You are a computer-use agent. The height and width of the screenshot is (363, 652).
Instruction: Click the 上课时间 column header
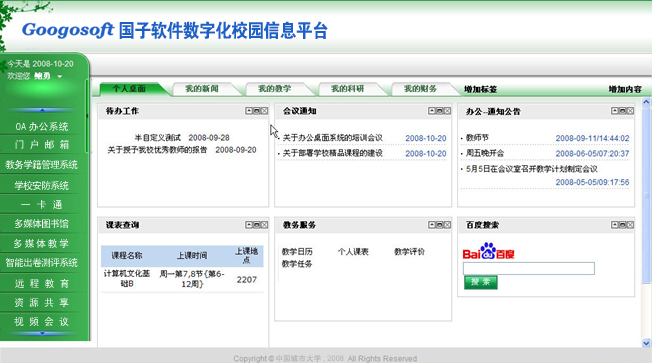coord(192,256)
